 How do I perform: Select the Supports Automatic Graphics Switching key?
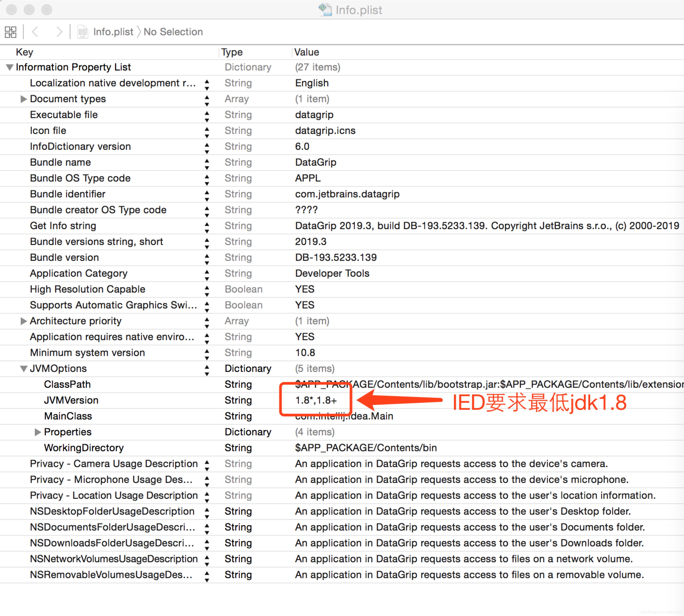tap(113, 305)
